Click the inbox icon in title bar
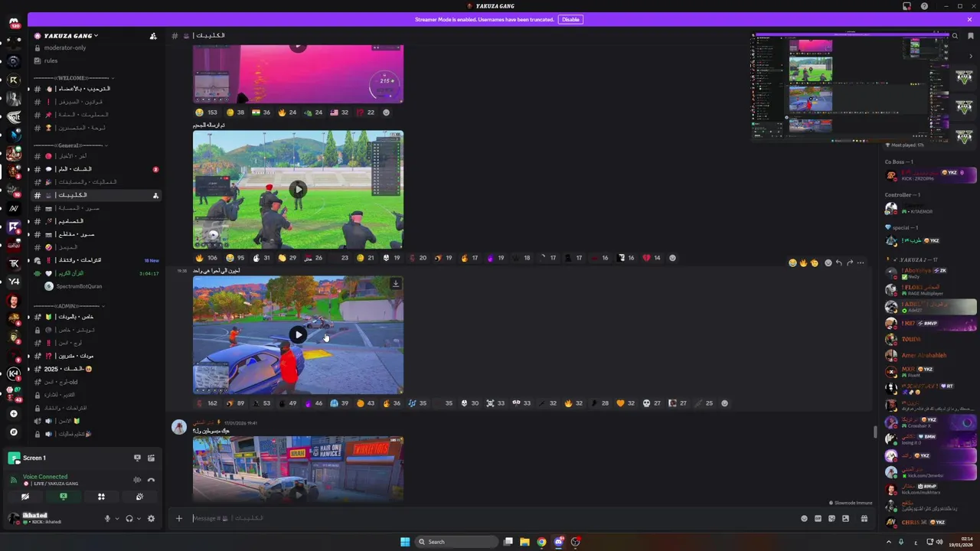 click(x=906, y=6)
